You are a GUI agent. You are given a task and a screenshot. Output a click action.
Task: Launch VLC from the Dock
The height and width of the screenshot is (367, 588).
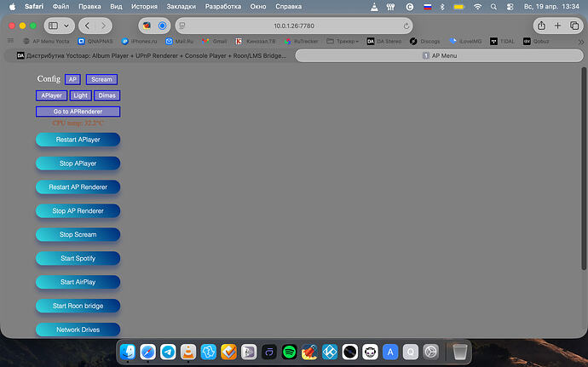[188, 352]
